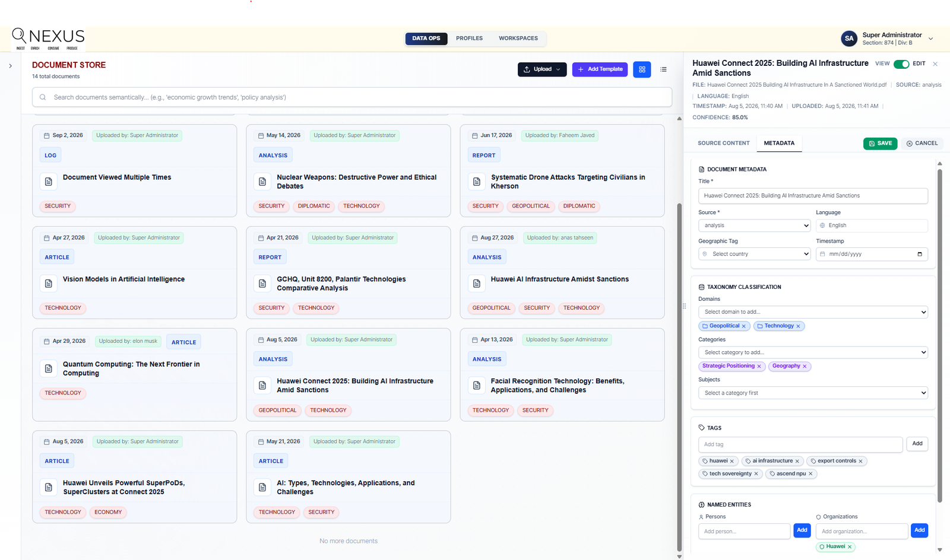
Task: Click file icon of Vision Models document
Action: coord(49,284)
